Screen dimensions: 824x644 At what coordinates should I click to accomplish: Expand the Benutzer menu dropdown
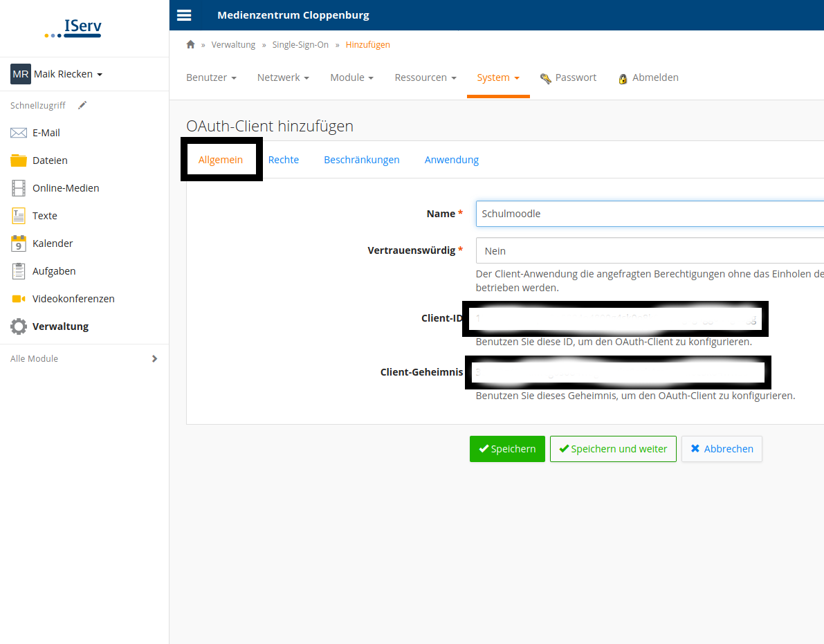(211, 77)
